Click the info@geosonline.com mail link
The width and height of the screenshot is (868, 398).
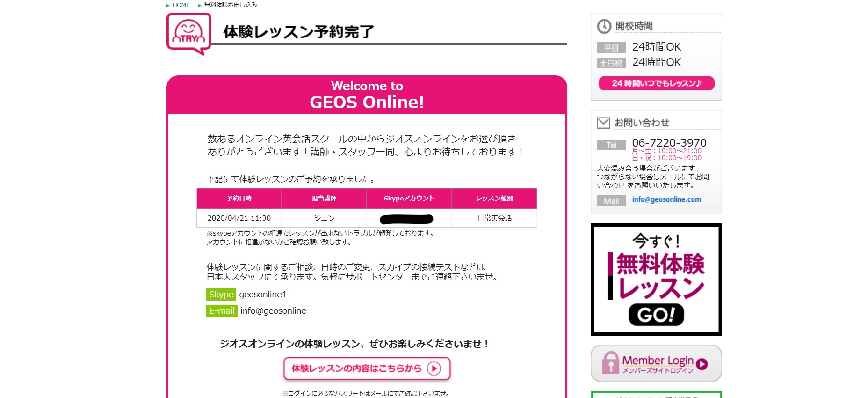click(x=666, y=199)
